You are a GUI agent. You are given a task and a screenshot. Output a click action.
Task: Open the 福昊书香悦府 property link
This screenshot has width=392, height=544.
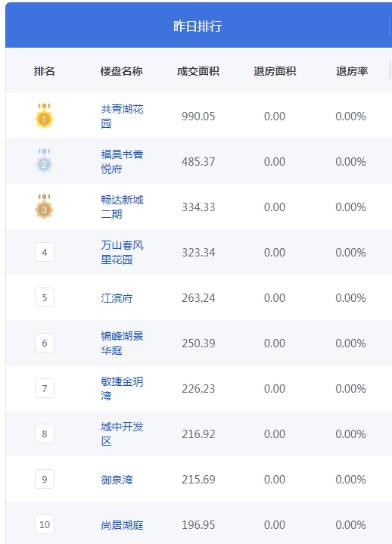tap(122, 161)
